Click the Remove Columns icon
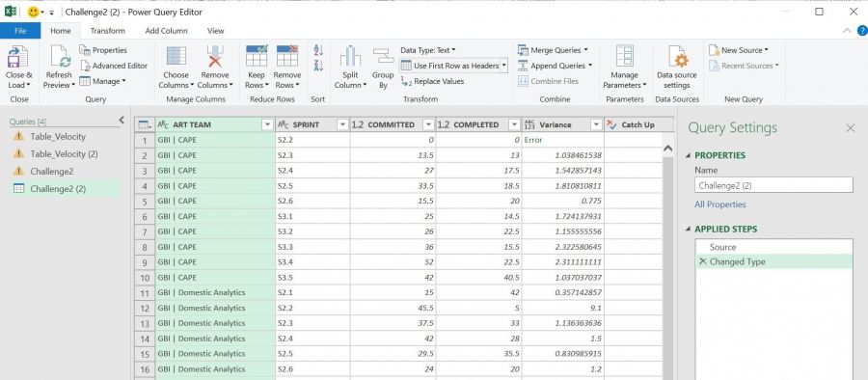The width and height of the screenshot is (868, 380). pyautogui.click(x=215, y=57)
